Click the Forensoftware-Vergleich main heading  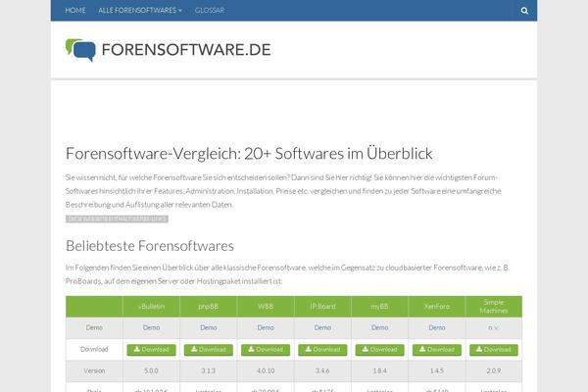(x=249, y=154)
